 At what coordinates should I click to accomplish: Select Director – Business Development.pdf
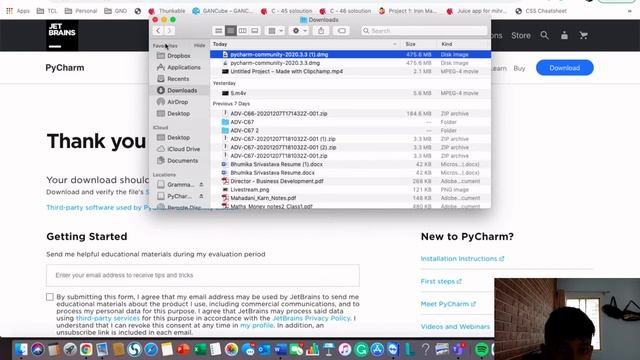350,181
